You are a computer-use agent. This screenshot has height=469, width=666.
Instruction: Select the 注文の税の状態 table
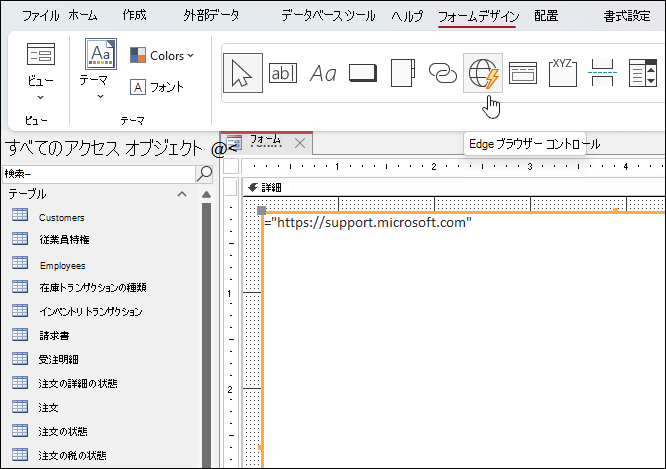click(x=72, y=455)
